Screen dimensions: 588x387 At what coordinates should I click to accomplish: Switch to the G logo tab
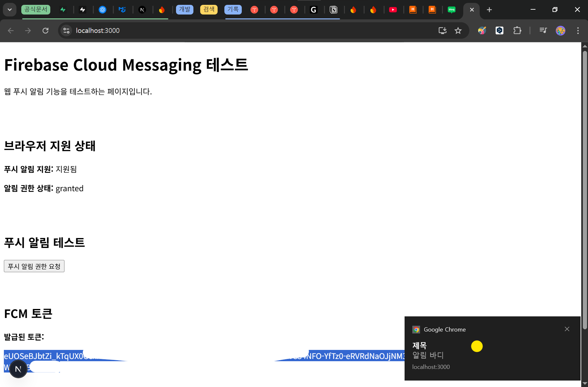click(314, 10)
